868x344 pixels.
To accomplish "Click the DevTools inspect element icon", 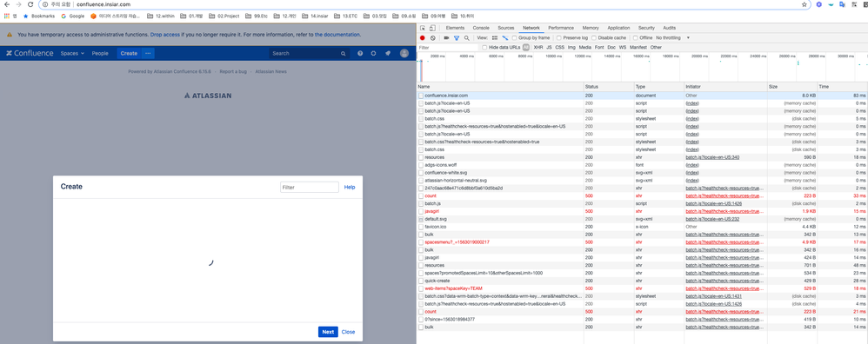I will pyautogui.click(x=423, y=28).
